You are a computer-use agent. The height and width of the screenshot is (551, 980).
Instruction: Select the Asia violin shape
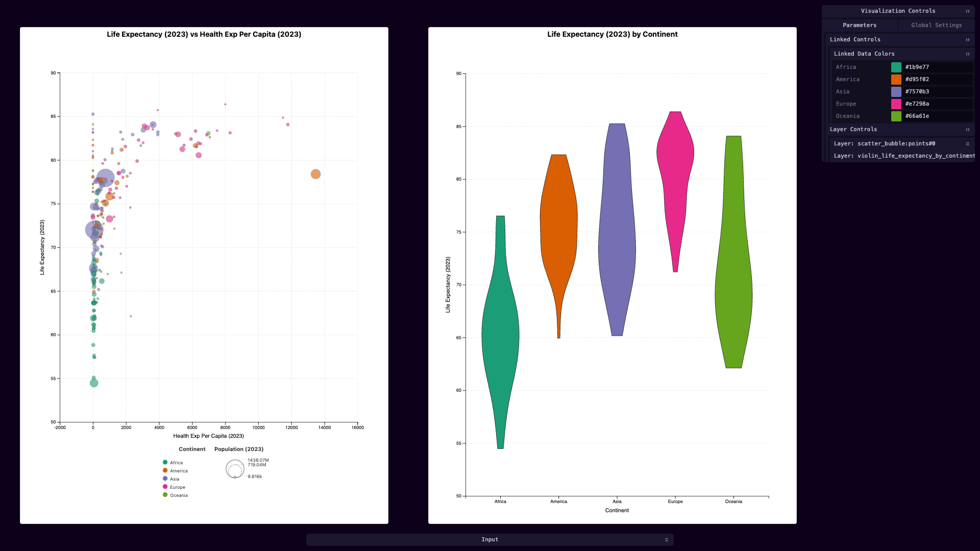coord(617,230)
